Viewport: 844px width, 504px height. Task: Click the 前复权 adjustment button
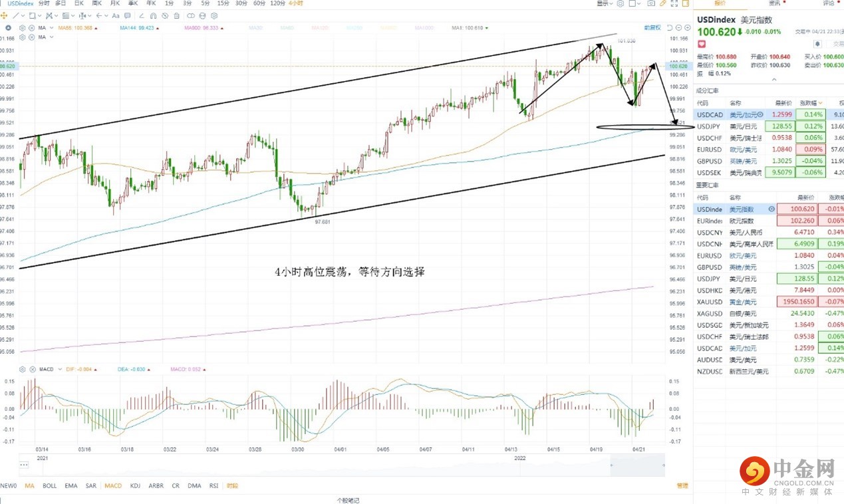(x=653, y=27)
